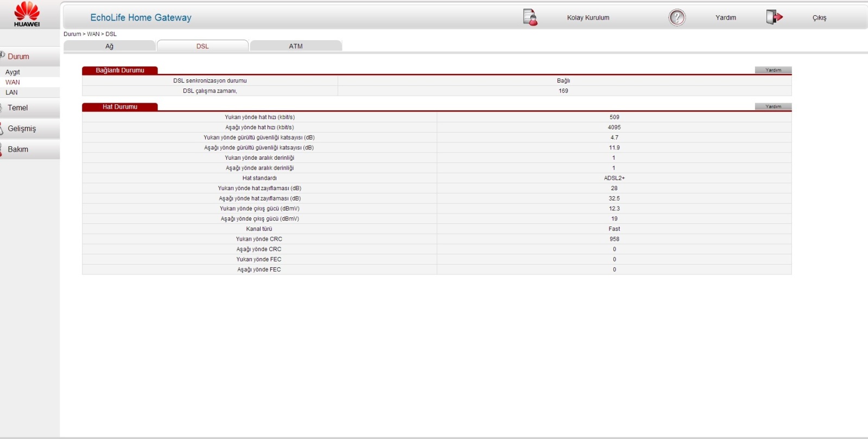
Task: Click the Yukarı yönde CRC label
Action: pyautogui.click(x=259, y=239)
